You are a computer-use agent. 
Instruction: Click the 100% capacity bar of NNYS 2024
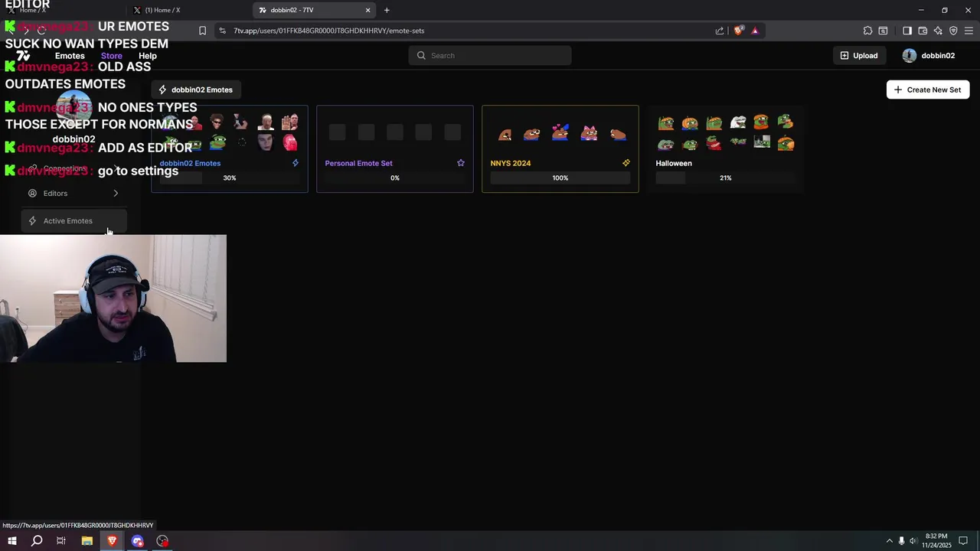560,178
